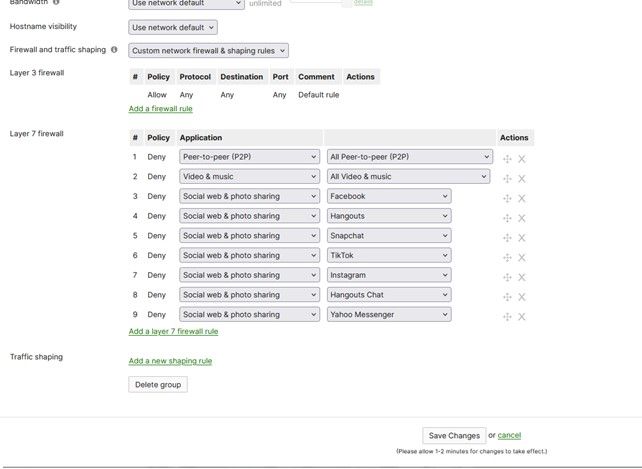Click move handle for rule 2 Video & music
Viewport: 642px width, 469px height.
(x=507, y=179)
